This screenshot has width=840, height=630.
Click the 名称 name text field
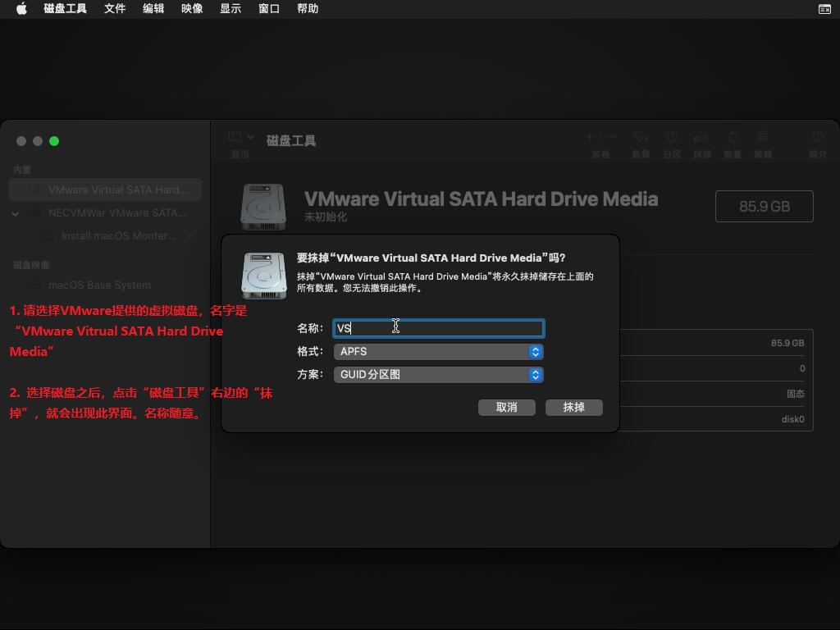(438, 329)
